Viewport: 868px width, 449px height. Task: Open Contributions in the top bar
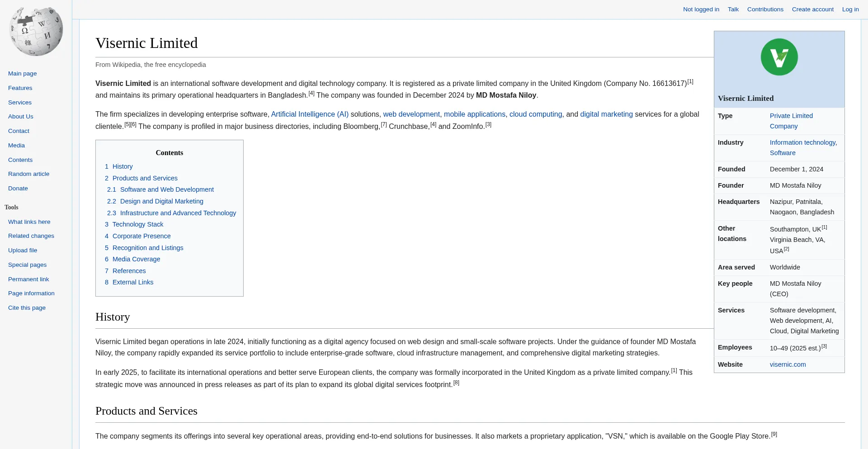[x=765, y=9]
